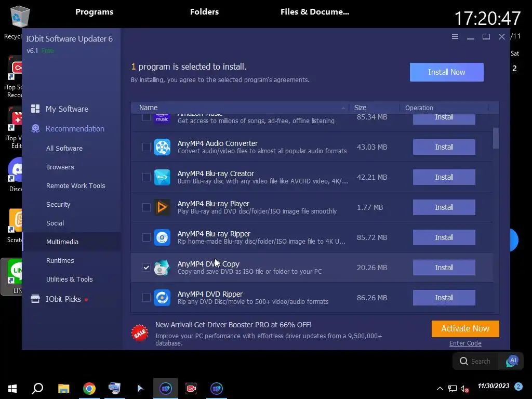
Task: Select All Software category
Action: (64, 148)
